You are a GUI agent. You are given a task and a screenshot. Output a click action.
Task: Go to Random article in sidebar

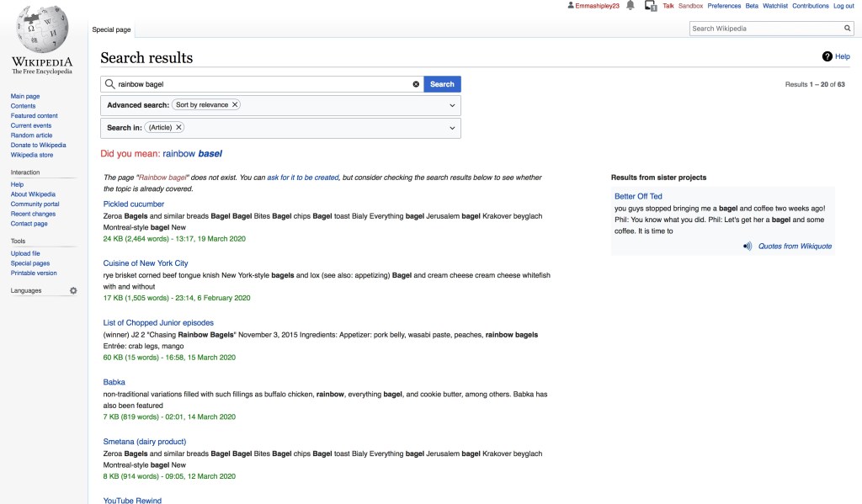click(31, 135)
